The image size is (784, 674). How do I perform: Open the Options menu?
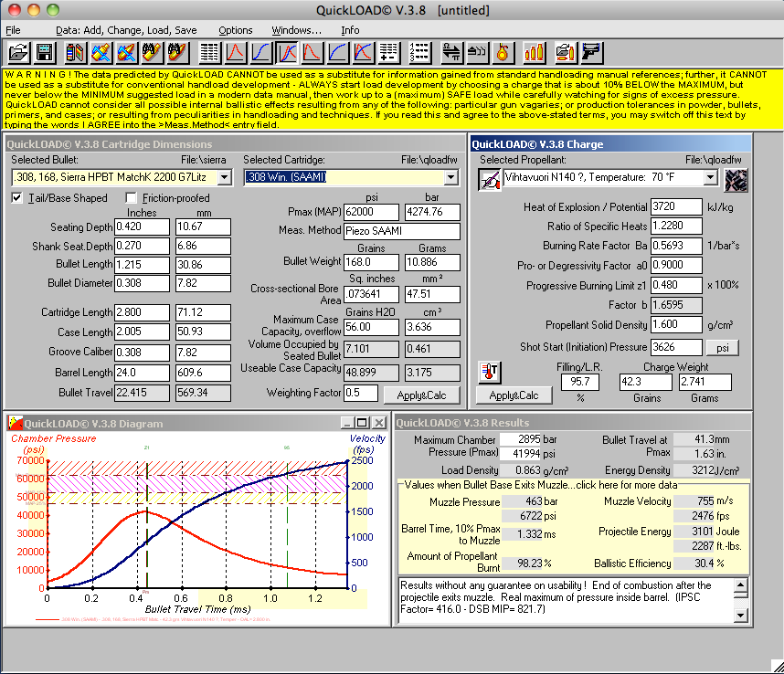tap(236, 30)
